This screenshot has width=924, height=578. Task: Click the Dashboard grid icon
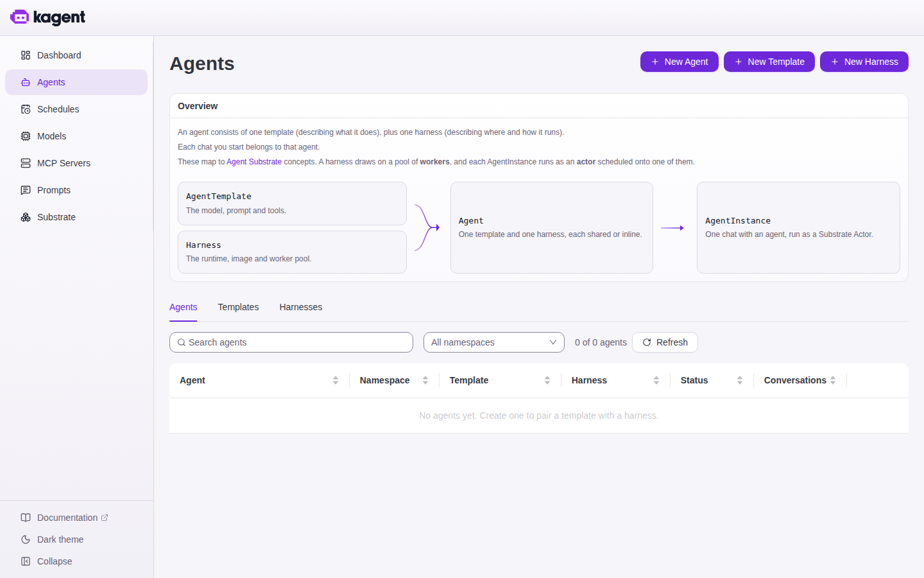pos(26,55)
